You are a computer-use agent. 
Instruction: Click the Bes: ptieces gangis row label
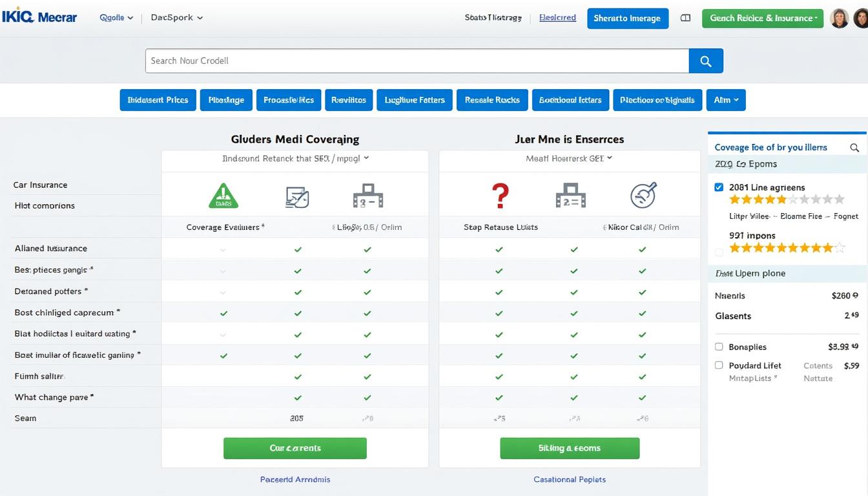(54, 269)
